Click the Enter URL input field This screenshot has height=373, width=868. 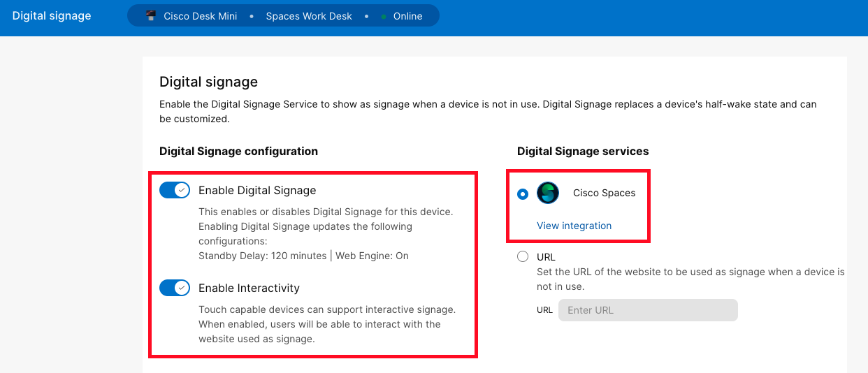point(648,310)
